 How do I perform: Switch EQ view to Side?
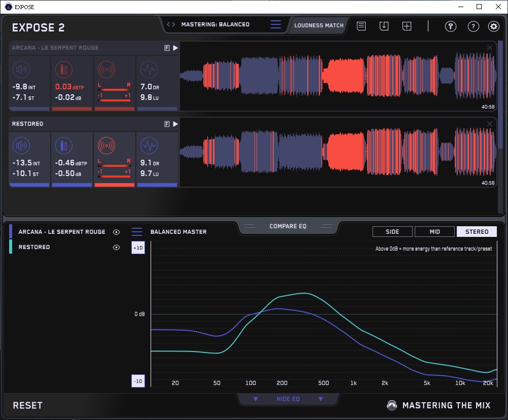click(x=392, y=232)
